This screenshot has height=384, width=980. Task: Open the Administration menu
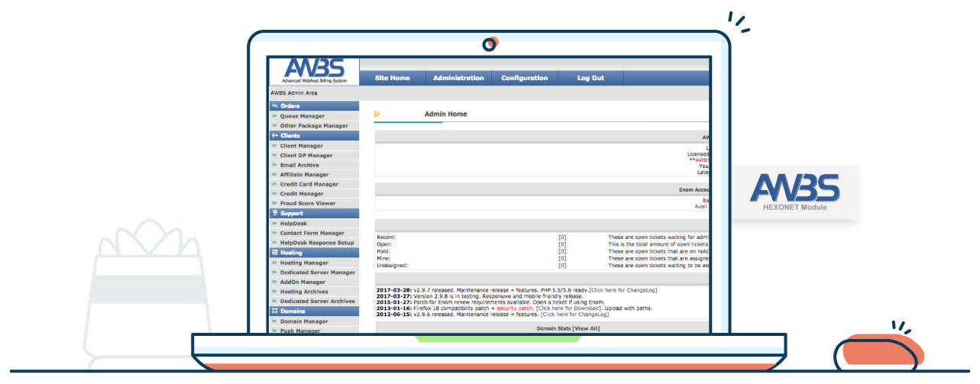click(x=458, y=78)
